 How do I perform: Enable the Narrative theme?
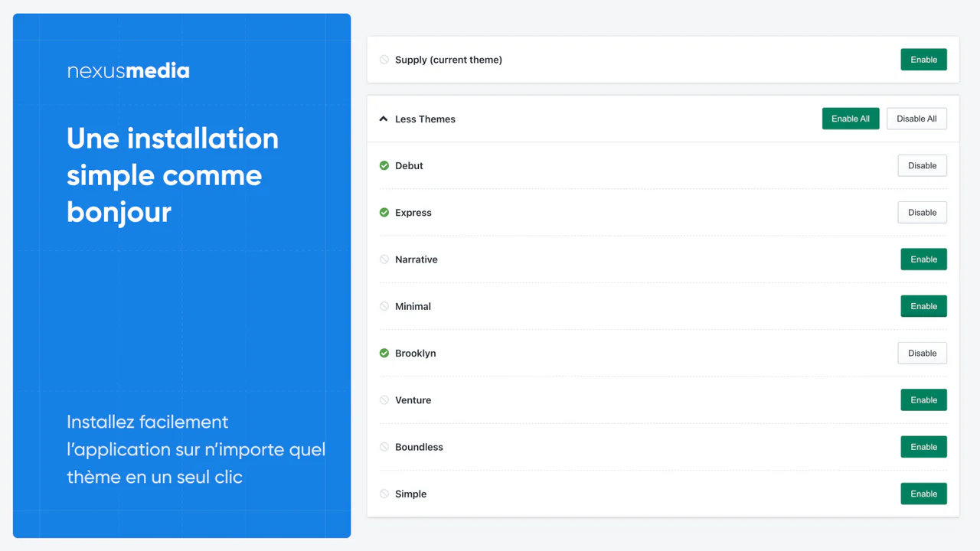pos(923,259)
